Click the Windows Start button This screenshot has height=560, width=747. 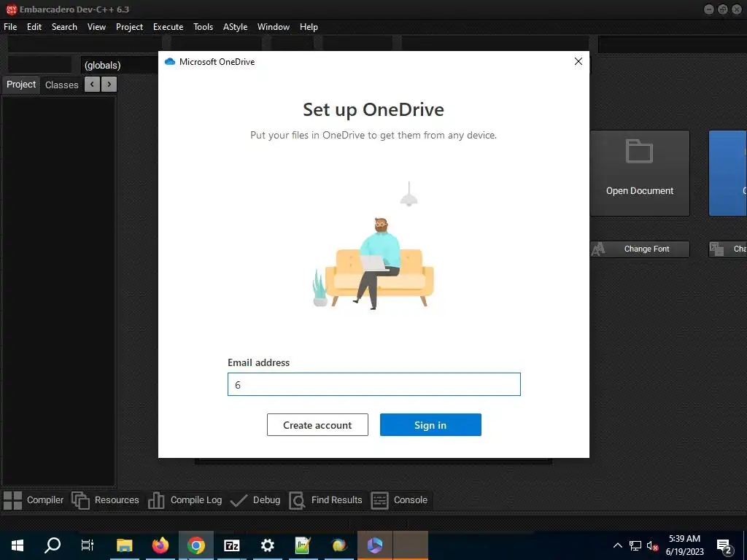pos(18,545)
